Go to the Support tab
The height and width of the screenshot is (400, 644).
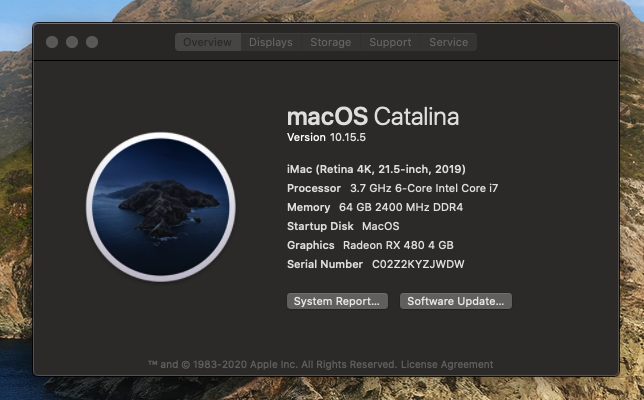coord(390,42)
